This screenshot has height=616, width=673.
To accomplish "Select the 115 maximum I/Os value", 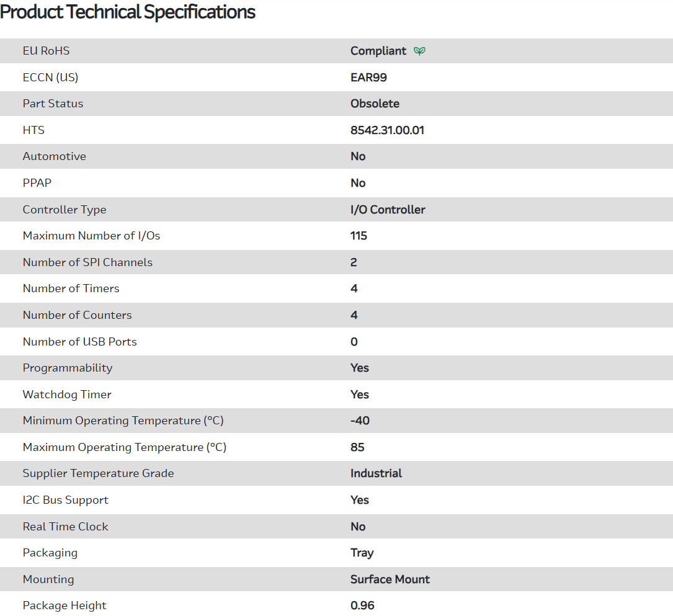I will [x=359, y=236].
